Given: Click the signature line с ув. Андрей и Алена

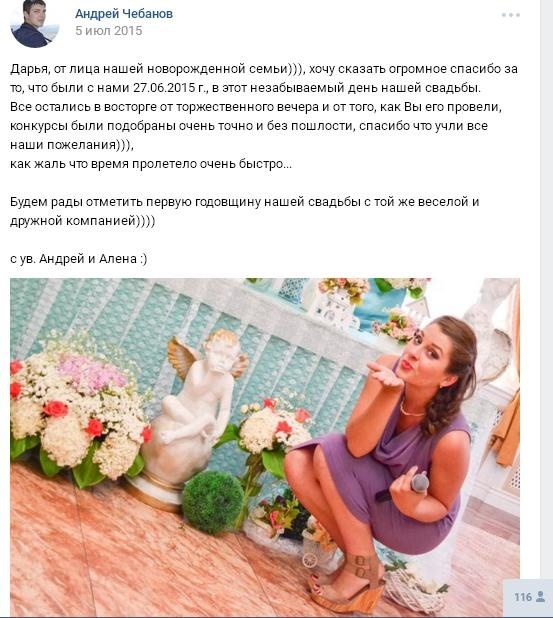Looking at the screenshot, I should point(79,259).
